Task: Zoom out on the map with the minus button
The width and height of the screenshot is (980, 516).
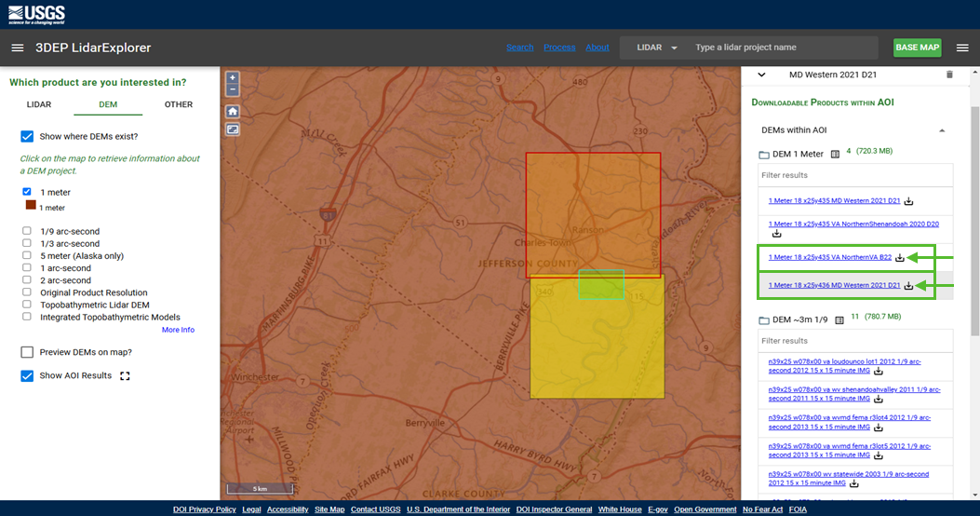Action: pyautogui.click(x=233, y=89)
